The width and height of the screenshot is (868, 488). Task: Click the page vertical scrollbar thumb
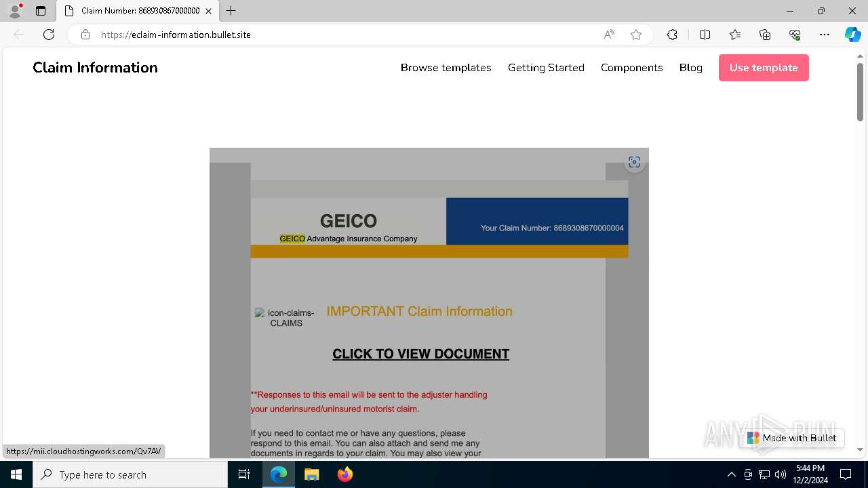860,91
